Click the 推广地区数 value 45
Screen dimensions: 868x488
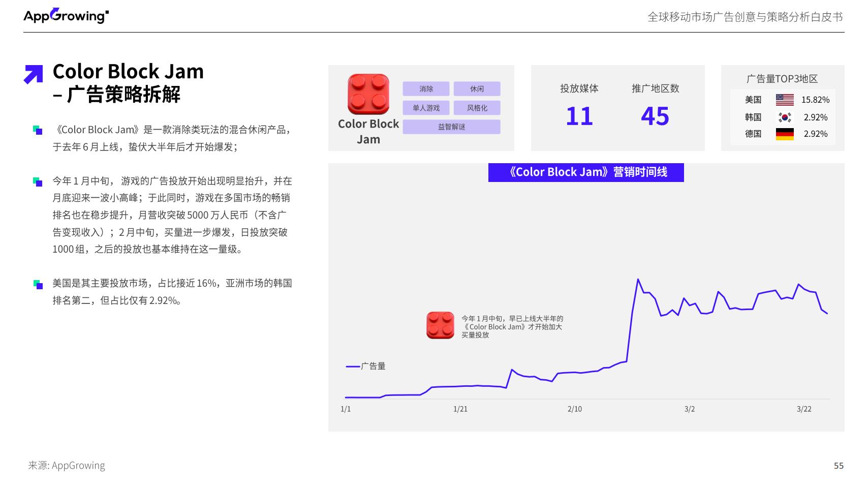(x=655, y=116)
